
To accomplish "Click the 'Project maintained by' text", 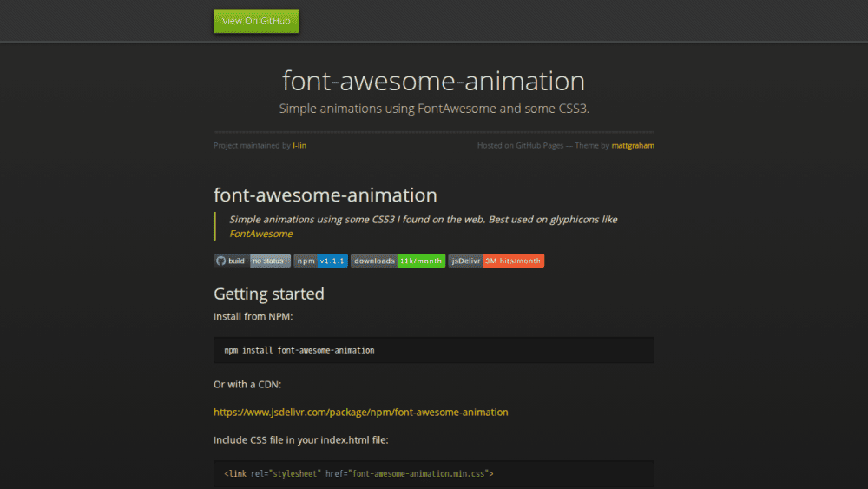I will (x=253, y=146).
